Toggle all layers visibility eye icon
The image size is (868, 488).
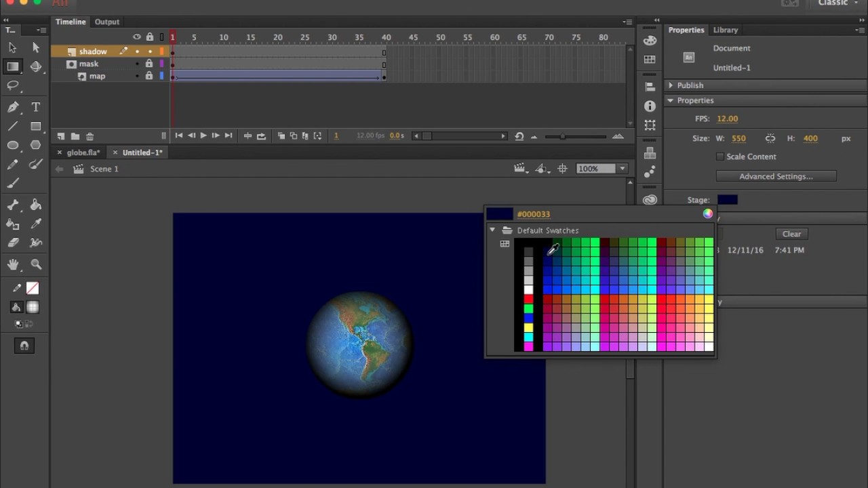tap(137, 37)
